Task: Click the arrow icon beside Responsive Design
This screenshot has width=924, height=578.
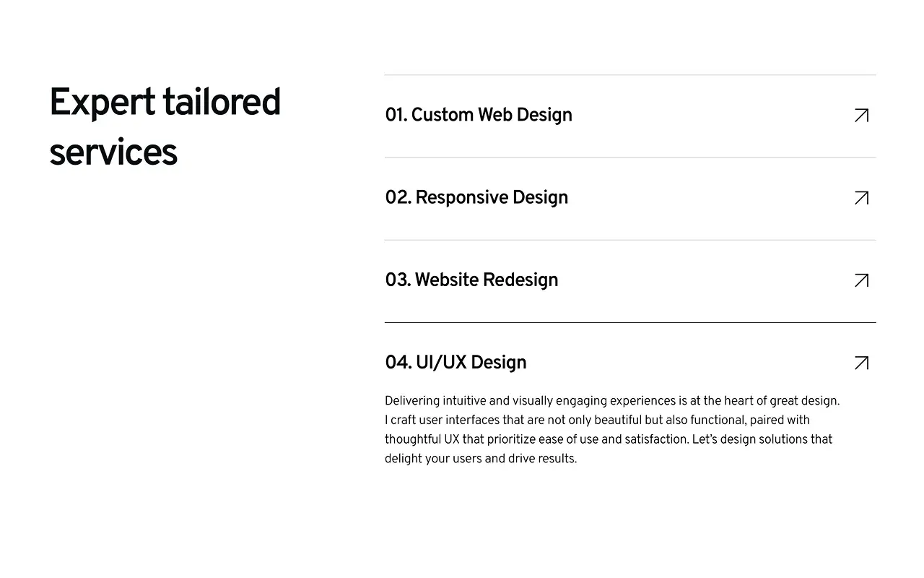Action: click(861, 198)
